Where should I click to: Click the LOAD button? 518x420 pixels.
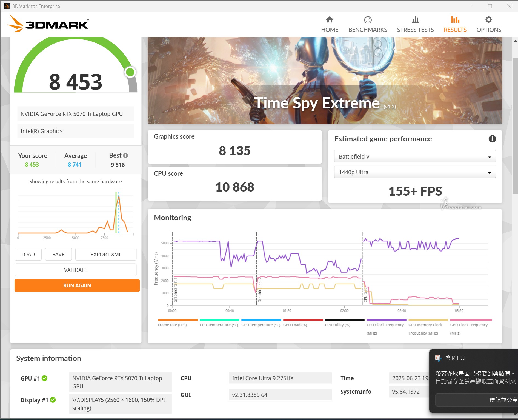point(28,254)
